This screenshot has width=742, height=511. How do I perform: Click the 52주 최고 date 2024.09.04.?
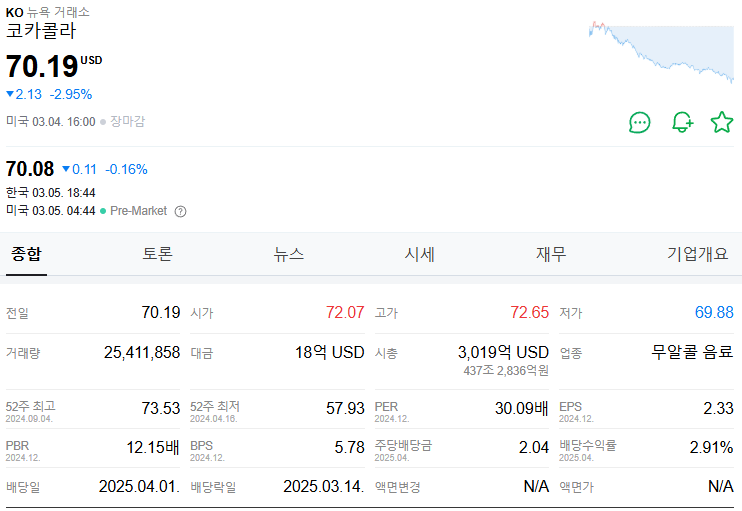tap(29, 419)
